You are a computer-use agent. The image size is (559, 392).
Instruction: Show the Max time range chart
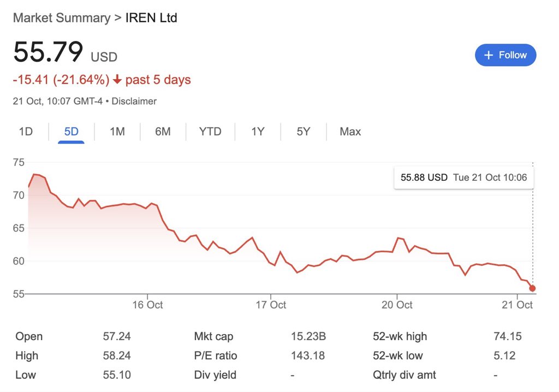pyautogui.click(x=349, y=132)
